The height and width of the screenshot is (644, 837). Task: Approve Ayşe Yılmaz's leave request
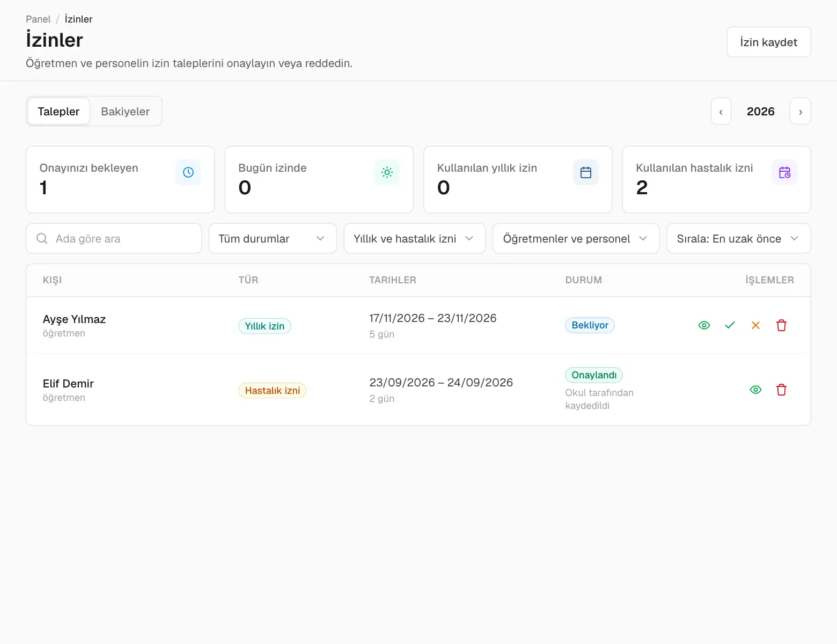tap(730, 325)
